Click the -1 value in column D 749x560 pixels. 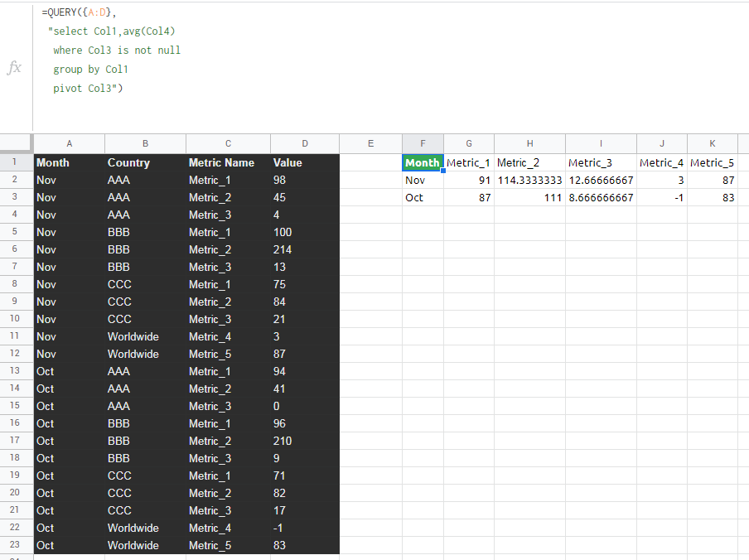(x=305, y=528)
